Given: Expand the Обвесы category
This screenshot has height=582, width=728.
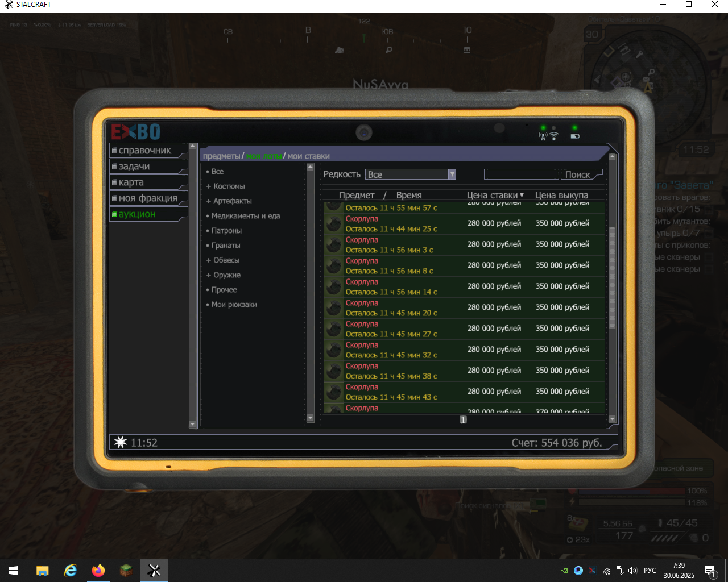Looking at the screenshot, I should click(x=222, y=260).
